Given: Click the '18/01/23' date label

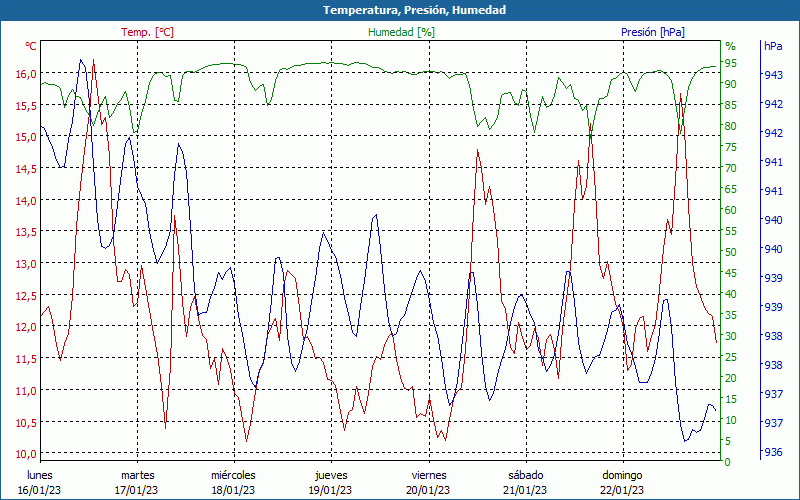Looking at the screenshot, I should pos(233,490).
